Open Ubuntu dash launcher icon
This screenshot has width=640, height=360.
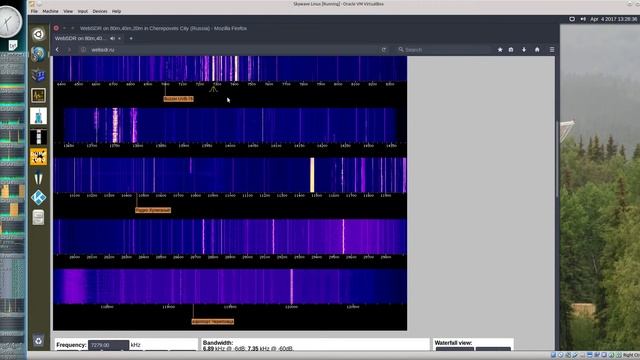tap(38, 34)
